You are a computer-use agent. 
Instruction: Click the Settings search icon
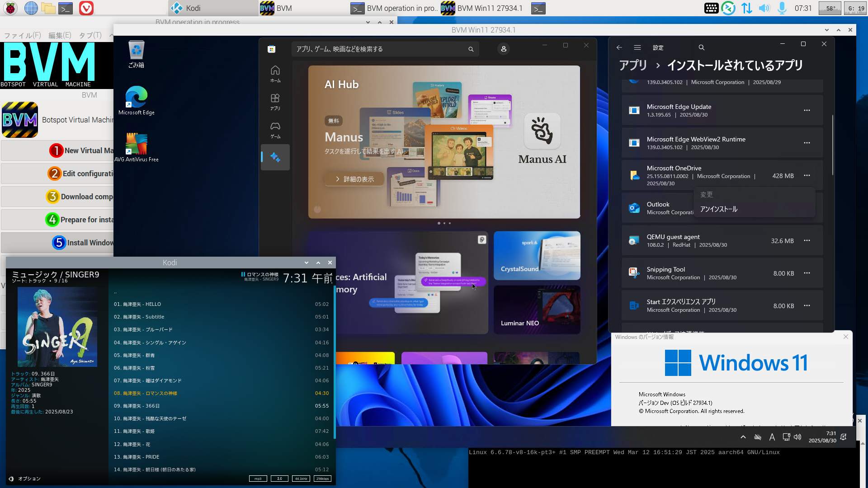tap(701, 47)
